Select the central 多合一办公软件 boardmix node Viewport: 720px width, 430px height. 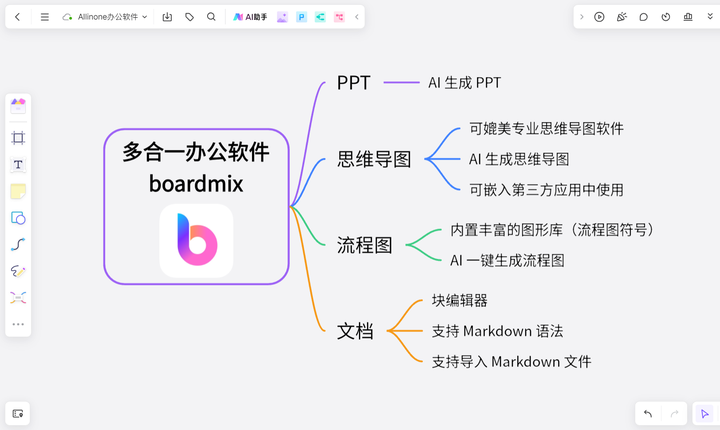197,207
